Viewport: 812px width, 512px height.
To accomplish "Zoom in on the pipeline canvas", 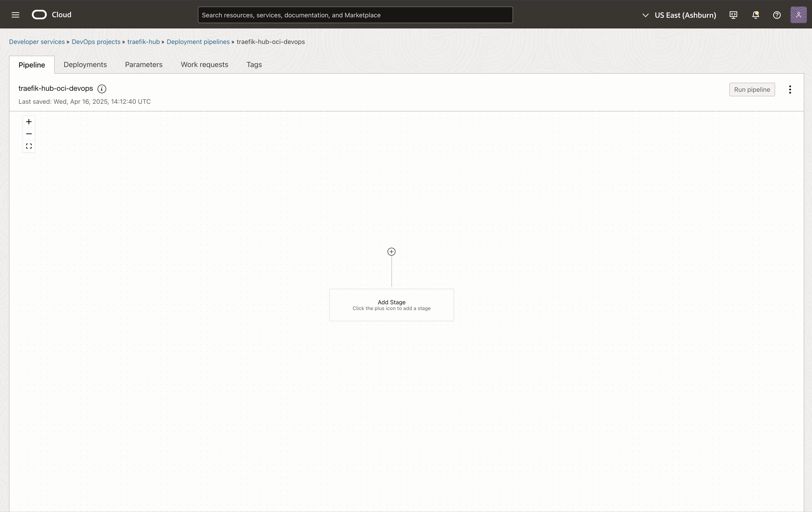I will 29,122.
